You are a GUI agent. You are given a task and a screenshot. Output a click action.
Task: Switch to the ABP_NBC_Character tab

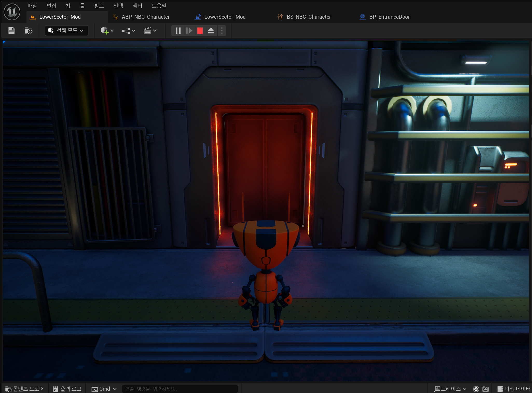(x=145, y=17)
